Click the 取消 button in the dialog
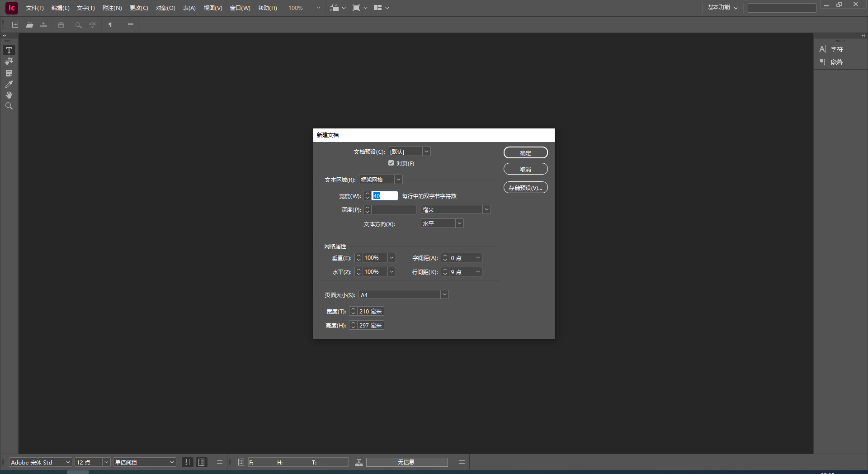The height and width of the screenshot is (474, 868). point(526,169)
